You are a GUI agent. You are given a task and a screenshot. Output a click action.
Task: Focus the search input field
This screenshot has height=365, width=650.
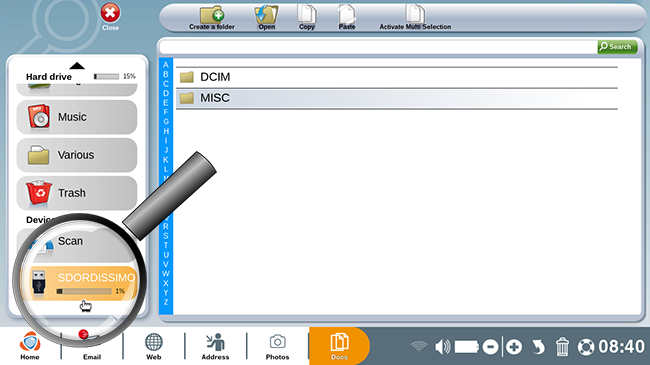point(378,47)
